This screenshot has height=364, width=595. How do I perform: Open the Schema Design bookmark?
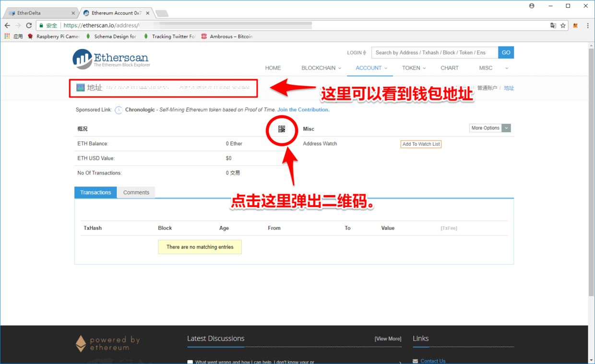[111, 36]
